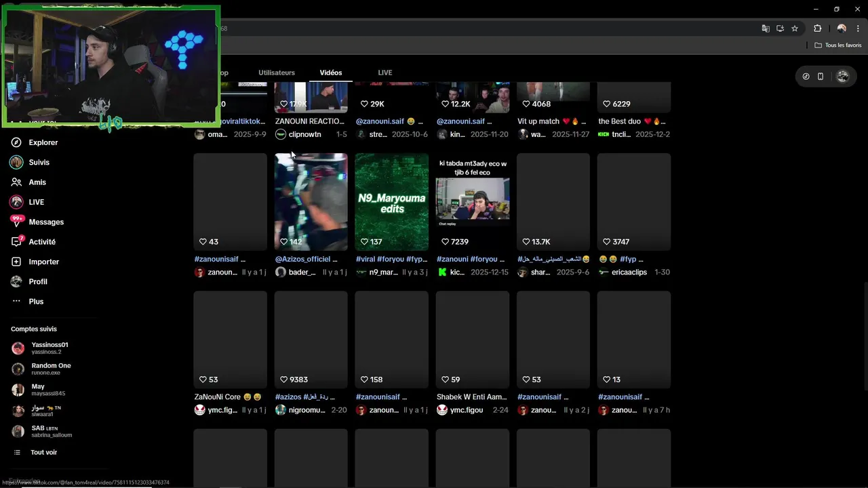Open the video thumbnail with 29K likes
The width and height of the screenshot is (868, 488).
(x=392, y=98)
